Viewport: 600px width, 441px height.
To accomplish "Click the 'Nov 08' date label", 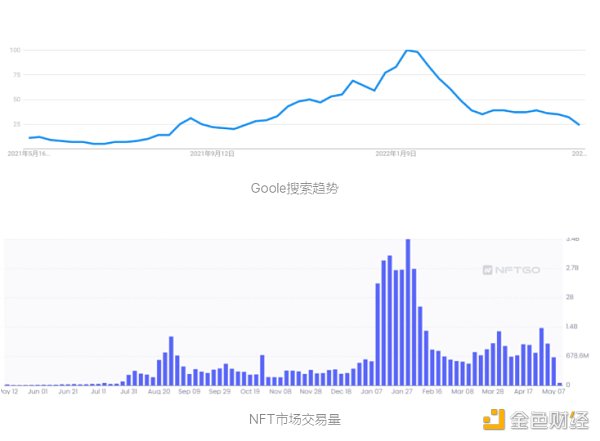I will point(280,391).
